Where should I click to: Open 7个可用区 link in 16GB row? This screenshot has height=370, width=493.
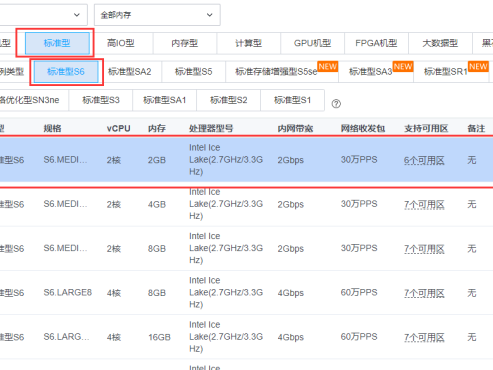click(x=424, y=337)
